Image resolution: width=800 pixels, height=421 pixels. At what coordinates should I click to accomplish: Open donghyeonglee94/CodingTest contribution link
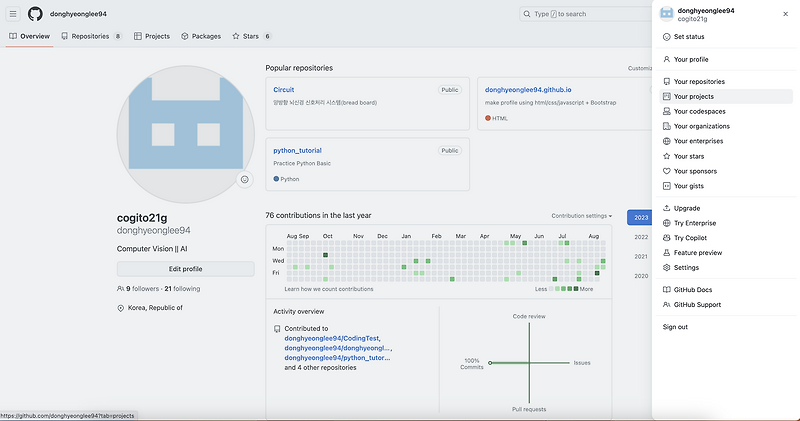(x=332, y=338)
